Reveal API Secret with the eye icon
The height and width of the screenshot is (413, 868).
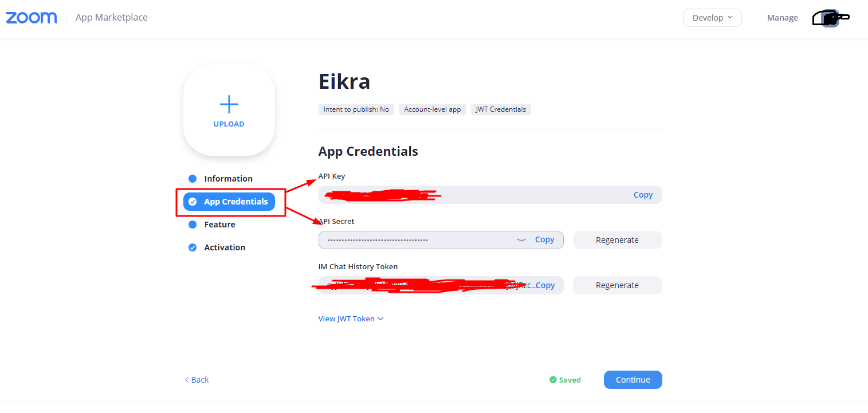(x=521, y=240)
